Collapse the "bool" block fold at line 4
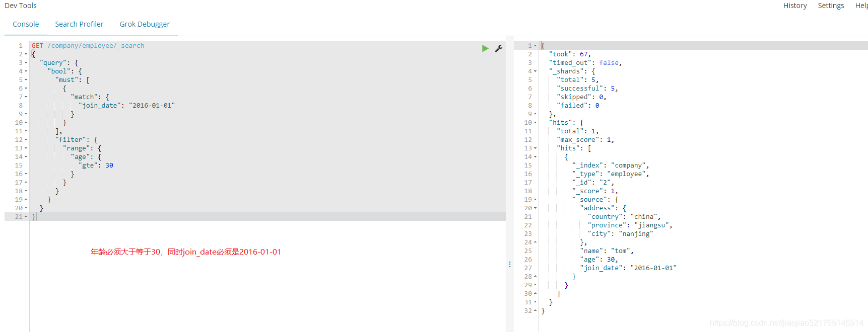Viewport: 868px width, 332px height. (26, 71)
